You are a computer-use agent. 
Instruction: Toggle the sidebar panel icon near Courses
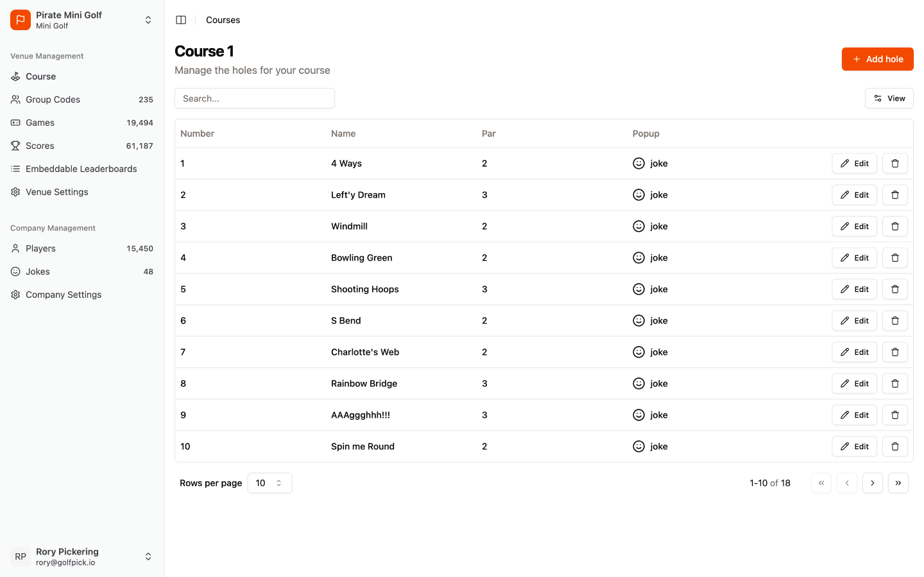[181, 20]
